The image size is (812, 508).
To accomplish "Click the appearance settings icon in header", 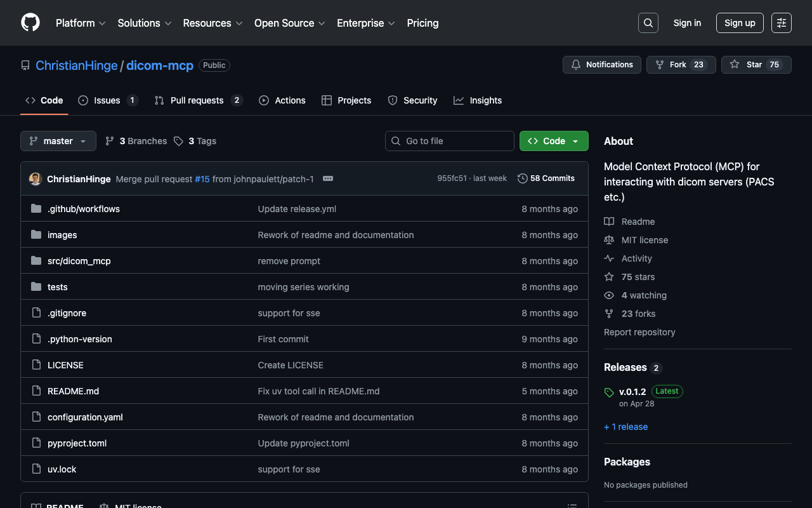I will pos(781,23).
